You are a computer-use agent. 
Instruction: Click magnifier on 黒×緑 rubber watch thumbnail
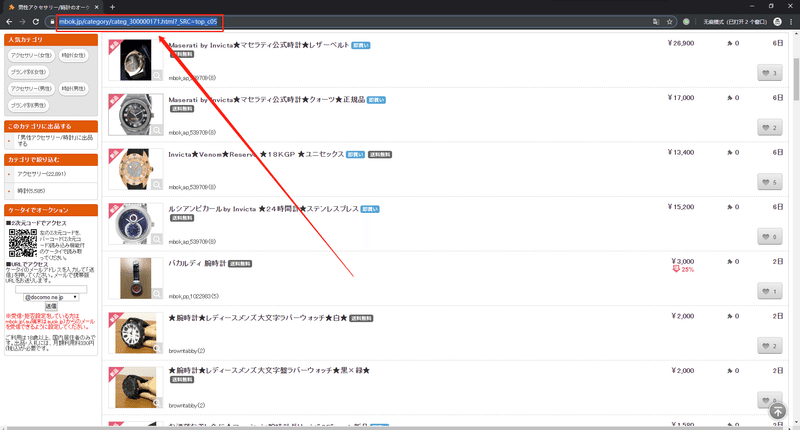click(157, 403)
